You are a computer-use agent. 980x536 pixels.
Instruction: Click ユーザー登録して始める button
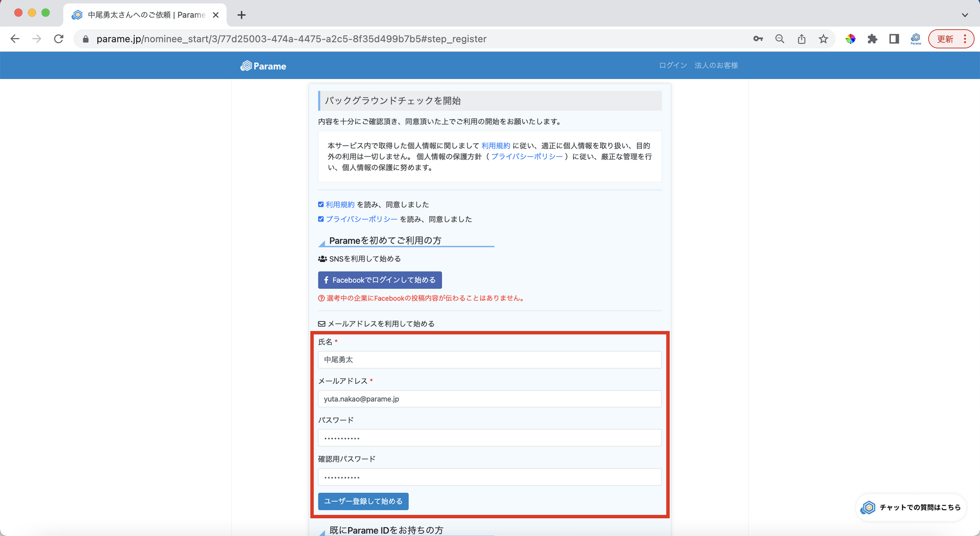tap(363, 501)
